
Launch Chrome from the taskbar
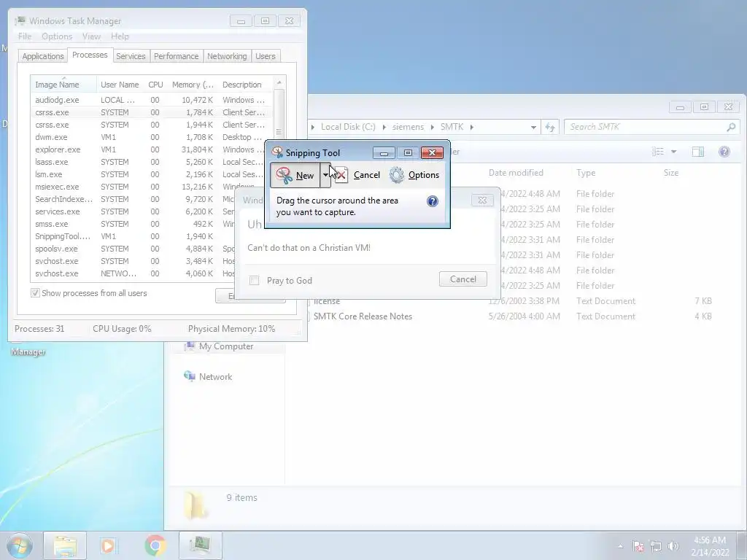[155, 545]
